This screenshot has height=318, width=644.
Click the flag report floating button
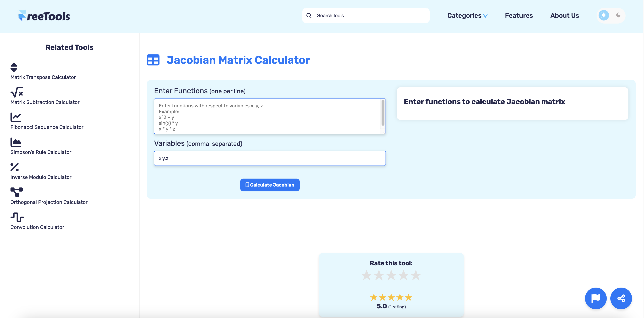[596, 298]
